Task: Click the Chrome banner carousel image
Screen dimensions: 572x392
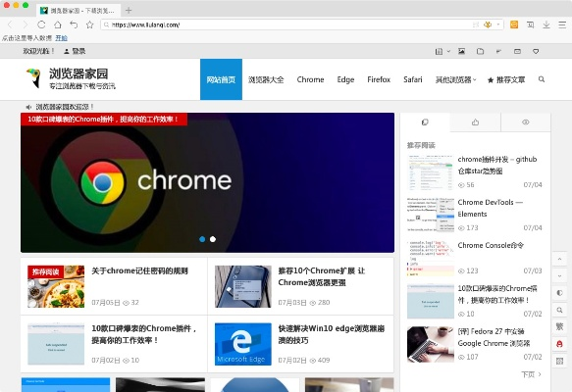Action: coord(207,182)
